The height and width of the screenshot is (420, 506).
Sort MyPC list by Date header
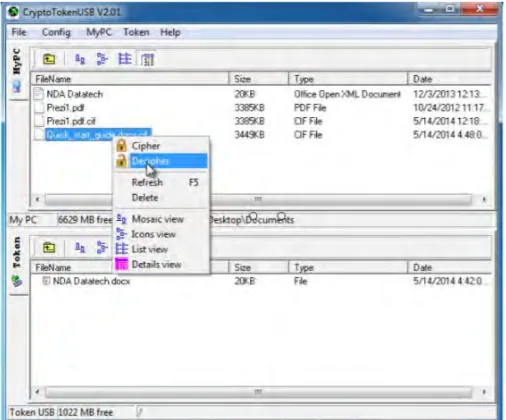[449, 79]
